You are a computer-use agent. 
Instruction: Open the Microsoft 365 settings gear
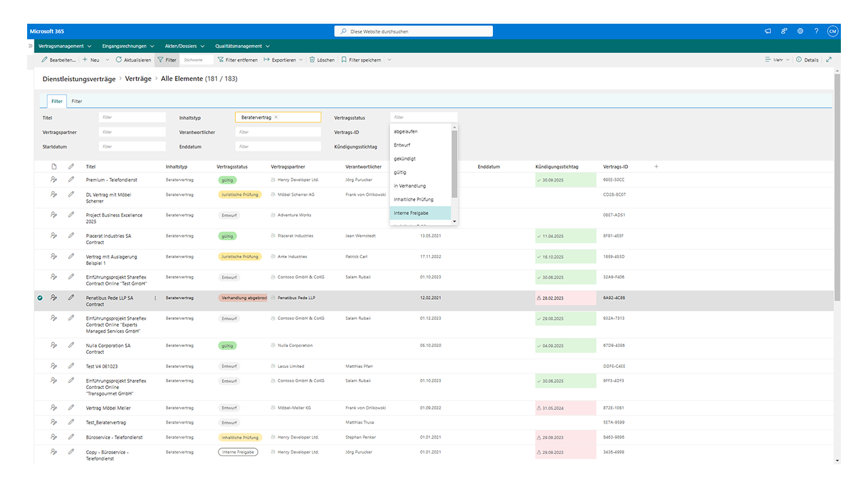coord(800,31)
